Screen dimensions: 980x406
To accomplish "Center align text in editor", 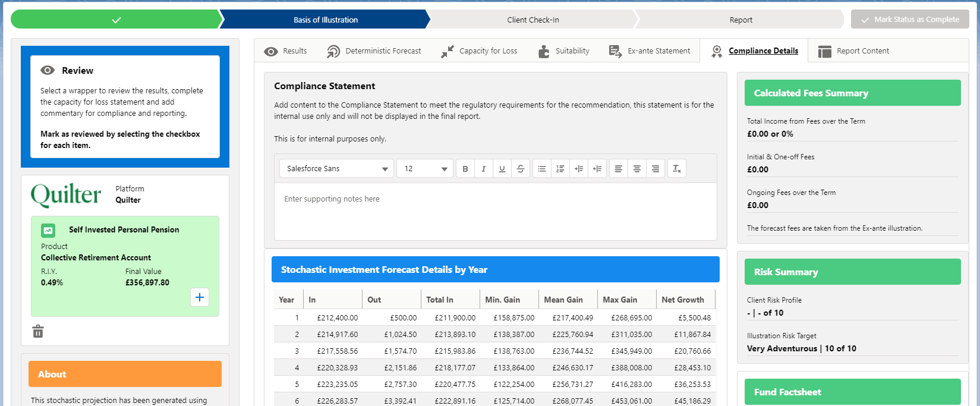I will 637,169.
